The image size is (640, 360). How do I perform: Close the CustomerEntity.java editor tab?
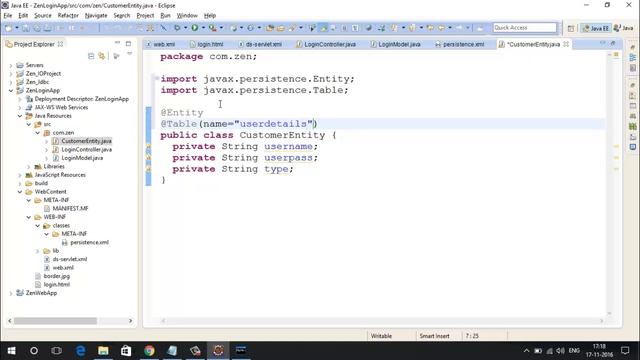(566, 44)
